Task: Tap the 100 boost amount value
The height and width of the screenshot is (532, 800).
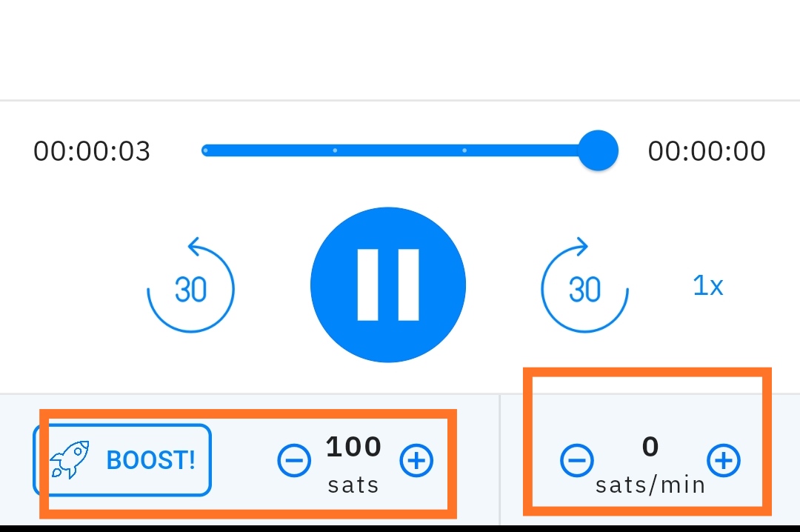Action: coord(354,447)
